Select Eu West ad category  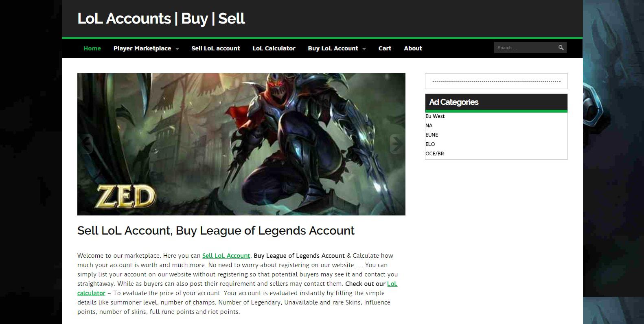click(x=435, y=116)
